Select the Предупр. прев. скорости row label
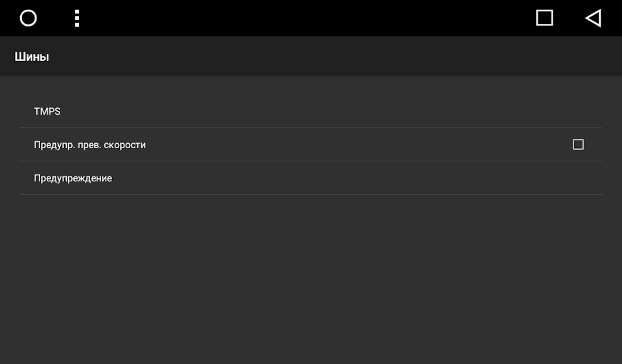622x364 pixels. click(x=89, y=144)
